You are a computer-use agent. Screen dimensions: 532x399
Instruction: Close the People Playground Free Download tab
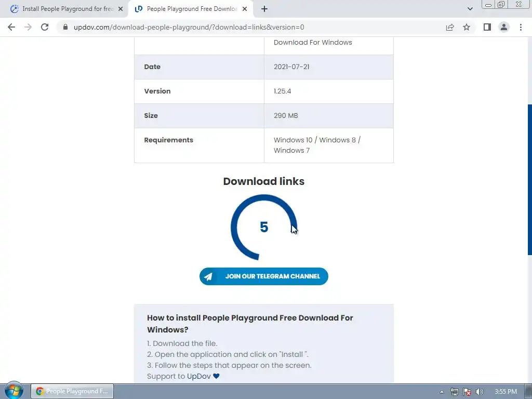click(245, 9)
